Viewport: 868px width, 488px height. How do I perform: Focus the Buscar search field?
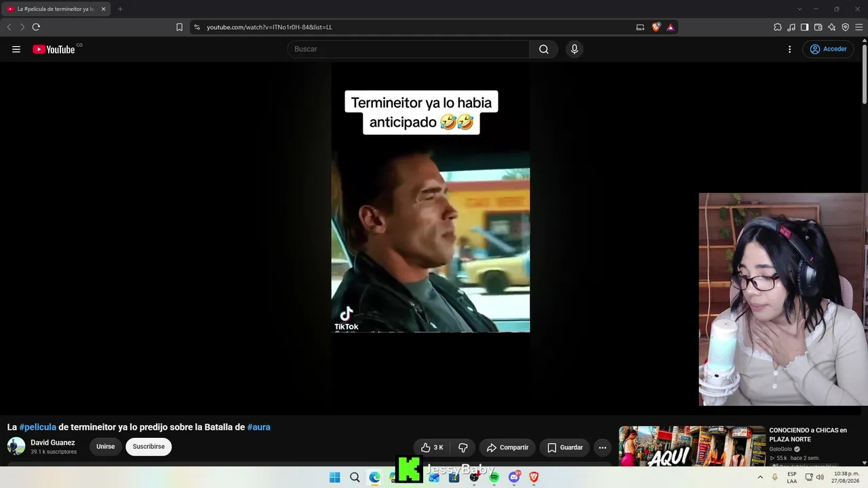tap(409, 49)
